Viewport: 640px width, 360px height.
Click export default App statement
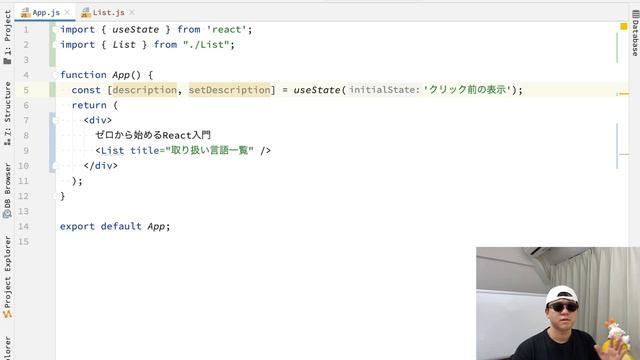115,227
